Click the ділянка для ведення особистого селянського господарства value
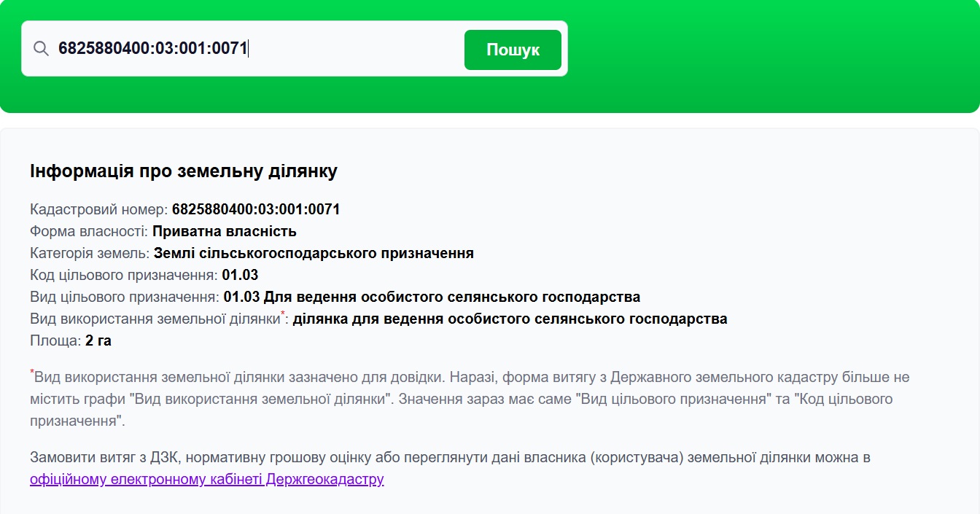This screenshot has height=514, width=980. point(510,319)
